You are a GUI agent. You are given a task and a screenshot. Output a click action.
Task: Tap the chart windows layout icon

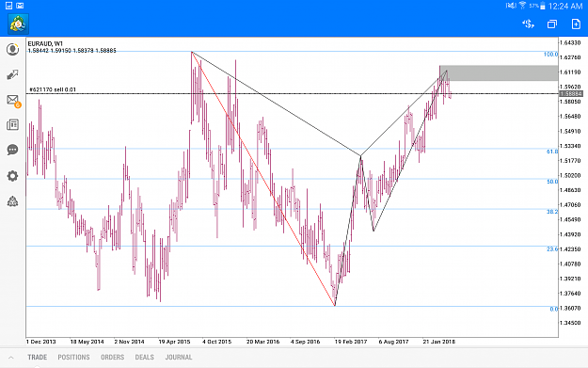coord(552,24)
